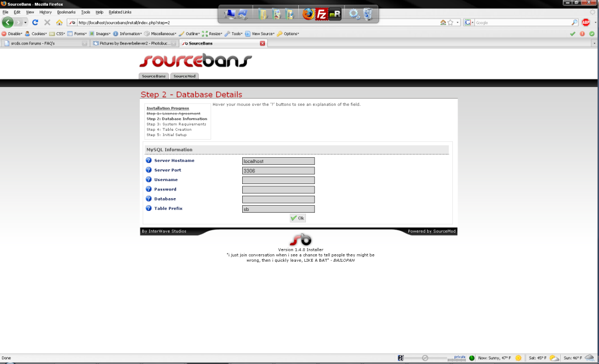Image resolution: width=599 pixels, height=364 pixels.
Task: Open the Related Links menu
Action: 120,12
